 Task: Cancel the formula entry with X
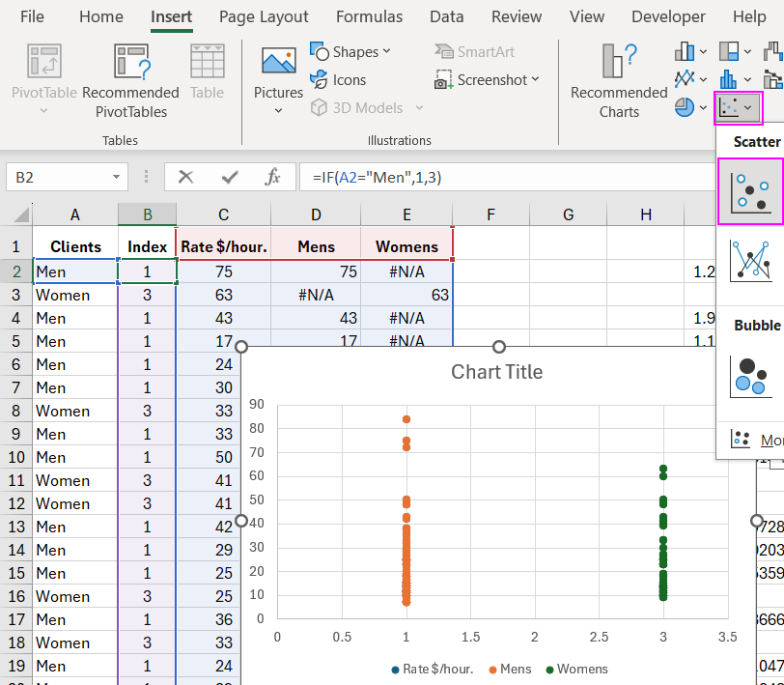pos(186,177)
